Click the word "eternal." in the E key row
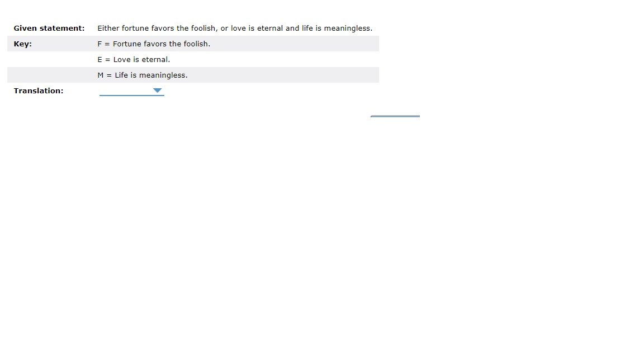644x362 pixels. coord(155,60)
